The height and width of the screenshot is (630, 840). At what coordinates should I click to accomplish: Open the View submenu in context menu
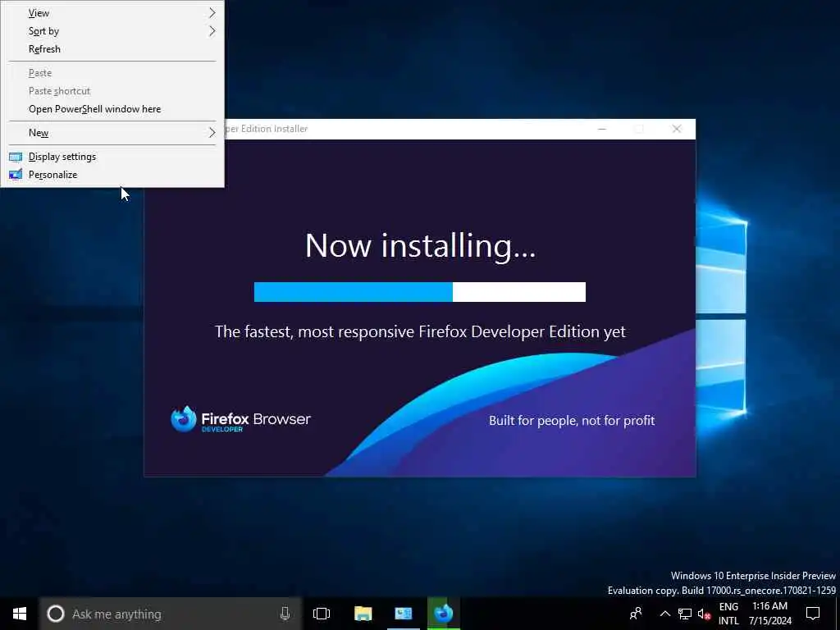click(x=112, y=13)
